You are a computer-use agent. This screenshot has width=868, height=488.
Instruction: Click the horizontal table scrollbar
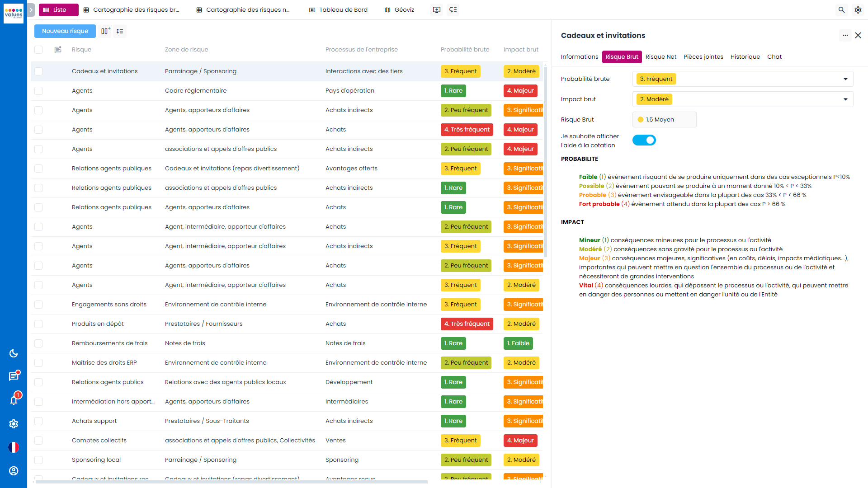[231, 482]
